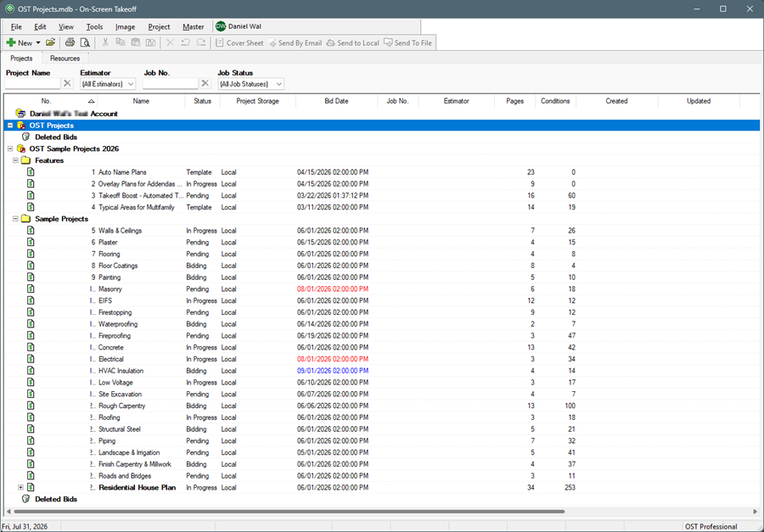Click the Cover Sheet button
This screenshot has height=532, width=764.
[x=239, y=43]
